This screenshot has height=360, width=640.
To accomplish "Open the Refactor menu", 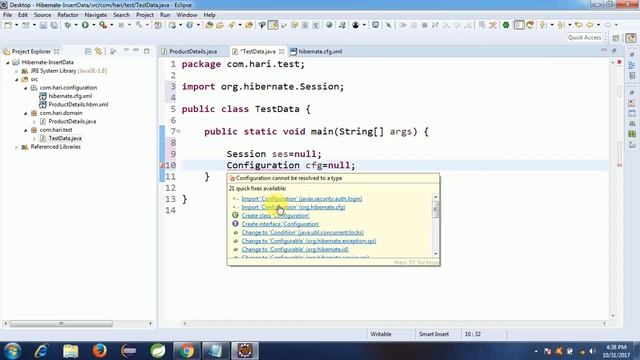I will coord(68,15).
